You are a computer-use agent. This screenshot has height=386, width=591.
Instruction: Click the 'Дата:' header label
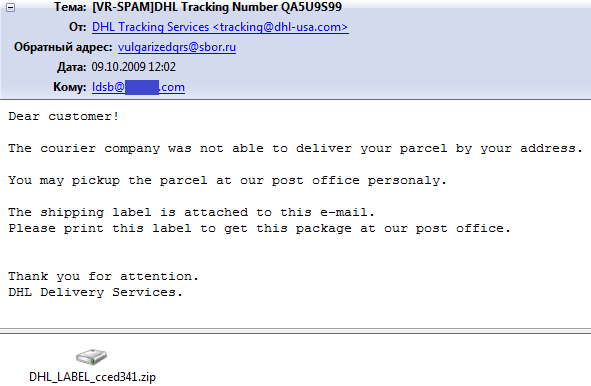[72, 67]
